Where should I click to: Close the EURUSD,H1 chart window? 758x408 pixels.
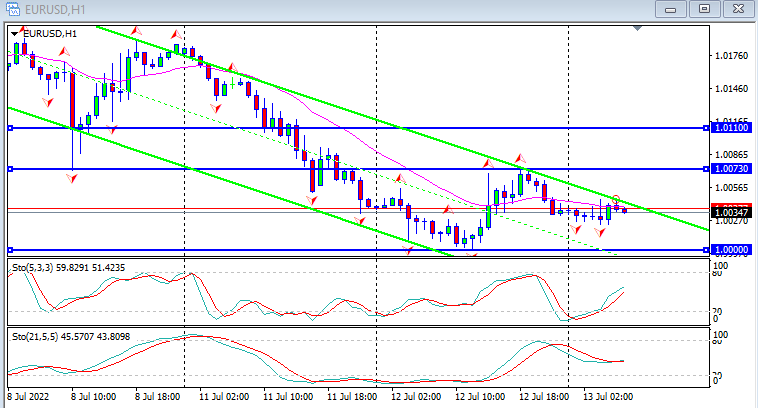click(739, 8)
